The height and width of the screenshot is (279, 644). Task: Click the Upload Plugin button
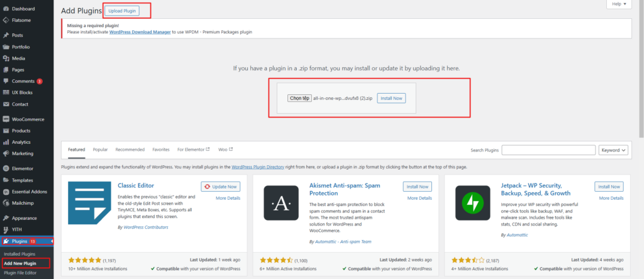(122, 11)
